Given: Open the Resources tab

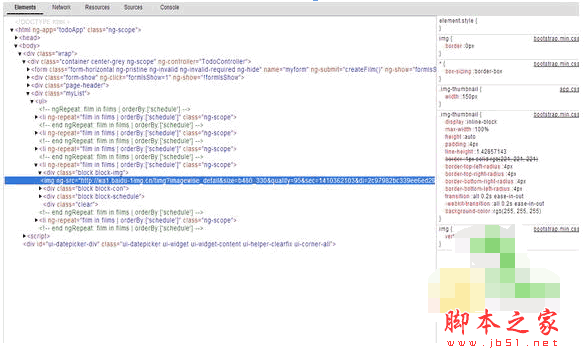Looking at the screenshot, I should click(97, 7).
